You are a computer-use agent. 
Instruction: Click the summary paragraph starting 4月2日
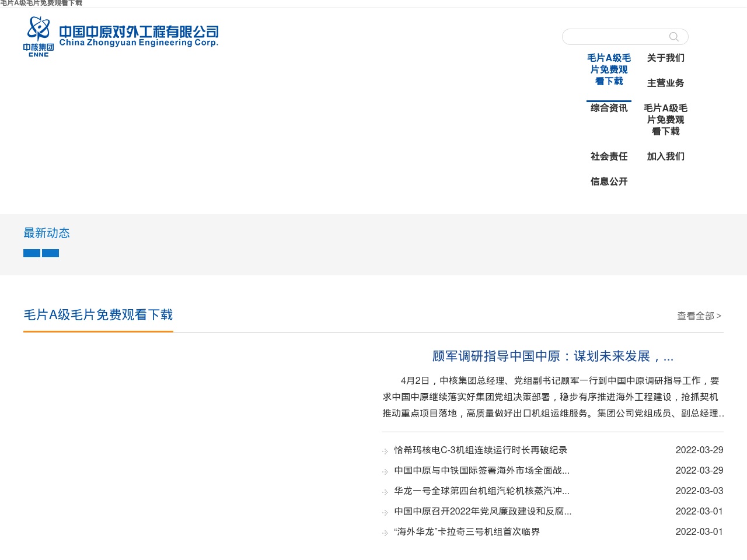[x=553, y=397]
